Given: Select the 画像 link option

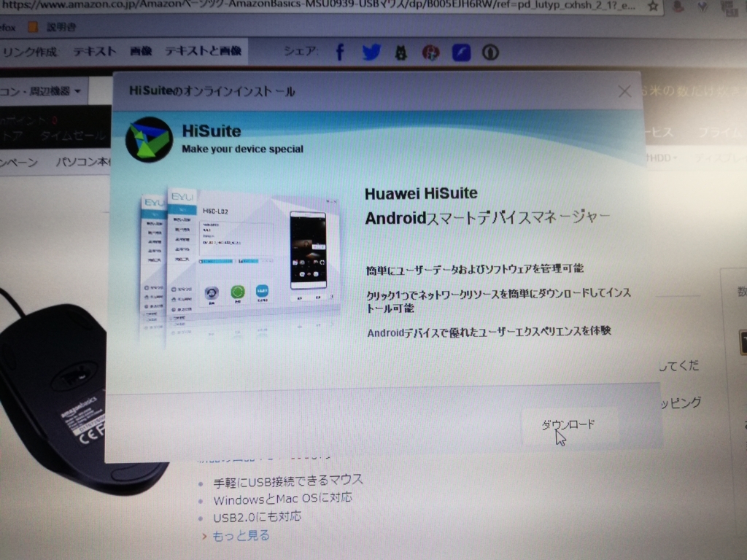Looking at the screenshot, I should tap(141, 51).
